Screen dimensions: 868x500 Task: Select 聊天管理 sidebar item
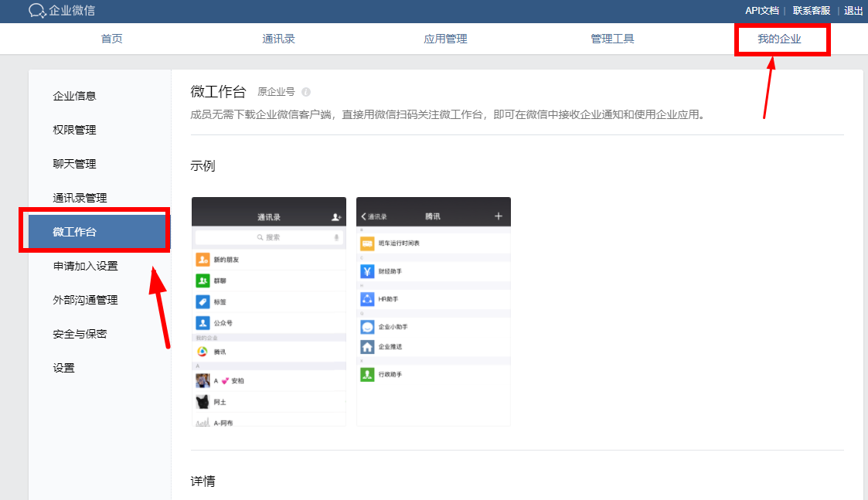pos(74,164)
